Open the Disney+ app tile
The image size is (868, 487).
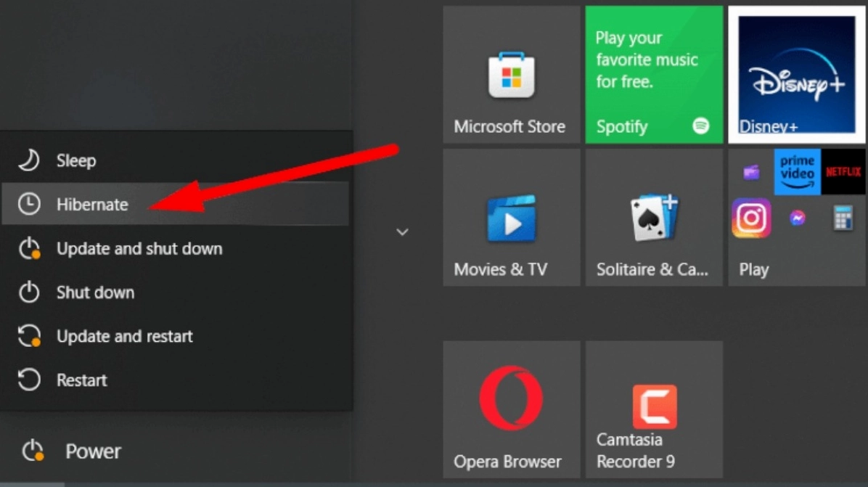(x=796, y=75)
